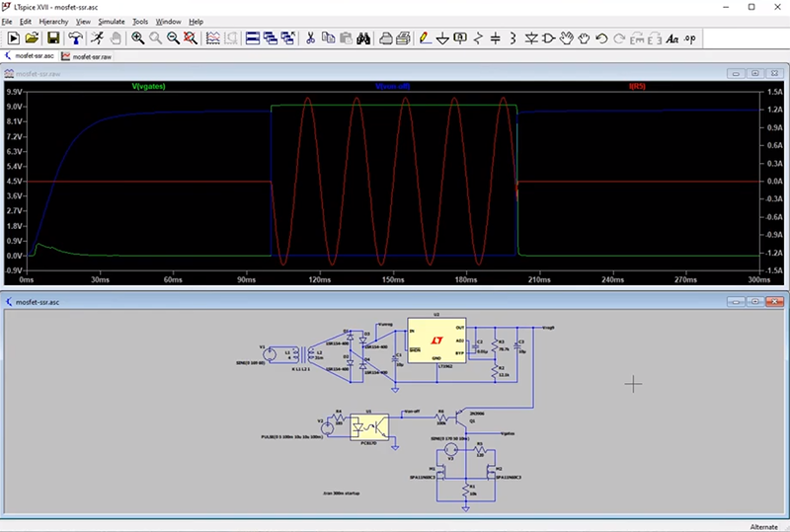Select the Draw Wire pencil tool
This screenshot has height=532, width=790.
(424, 38)
